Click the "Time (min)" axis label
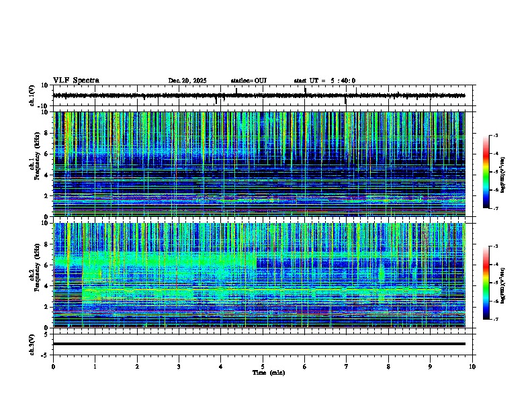This screenshot has width=532, height=411. [x=269, y=373]
